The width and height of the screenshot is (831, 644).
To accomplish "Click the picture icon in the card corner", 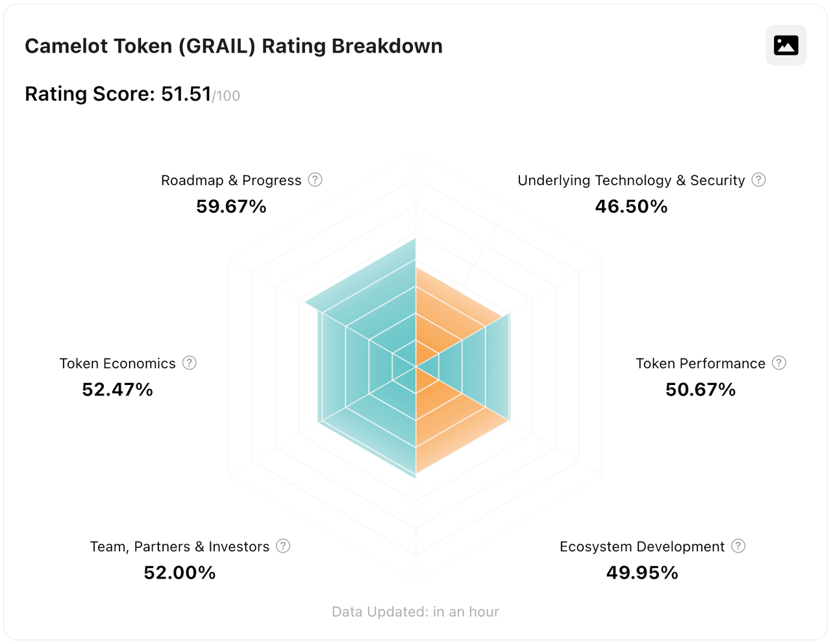I will [786, 45].
